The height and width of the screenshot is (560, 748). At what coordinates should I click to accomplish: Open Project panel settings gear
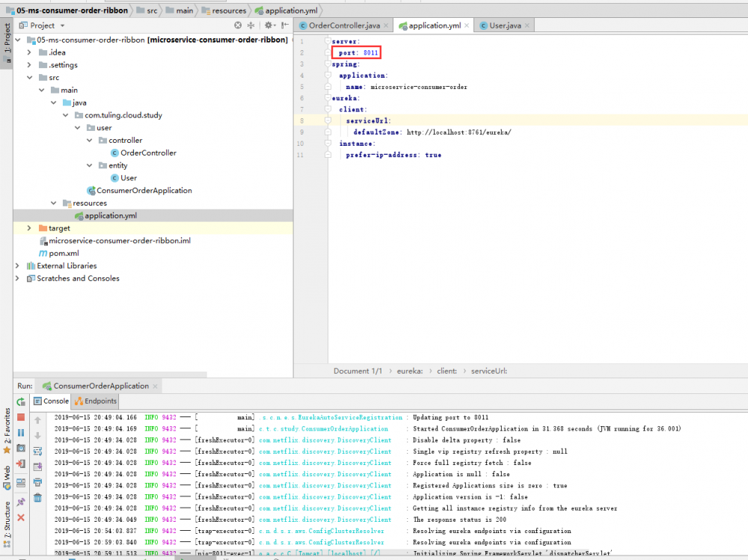[267, 25]
